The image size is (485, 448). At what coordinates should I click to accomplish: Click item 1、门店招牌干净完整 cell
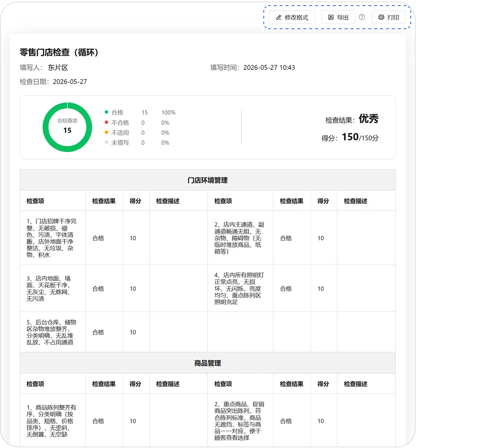coord(53,238)
